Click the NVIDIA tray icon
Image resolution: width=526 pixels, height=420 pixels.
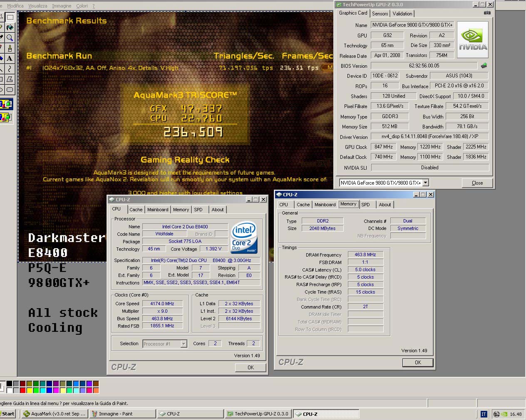click(504, 414)
